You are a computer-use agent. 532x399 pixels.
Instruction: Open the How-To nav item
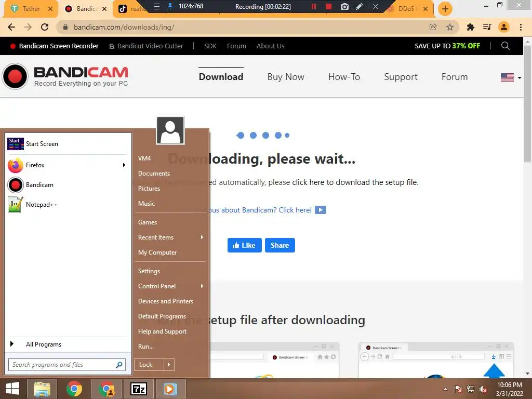(x=344, y=77)
